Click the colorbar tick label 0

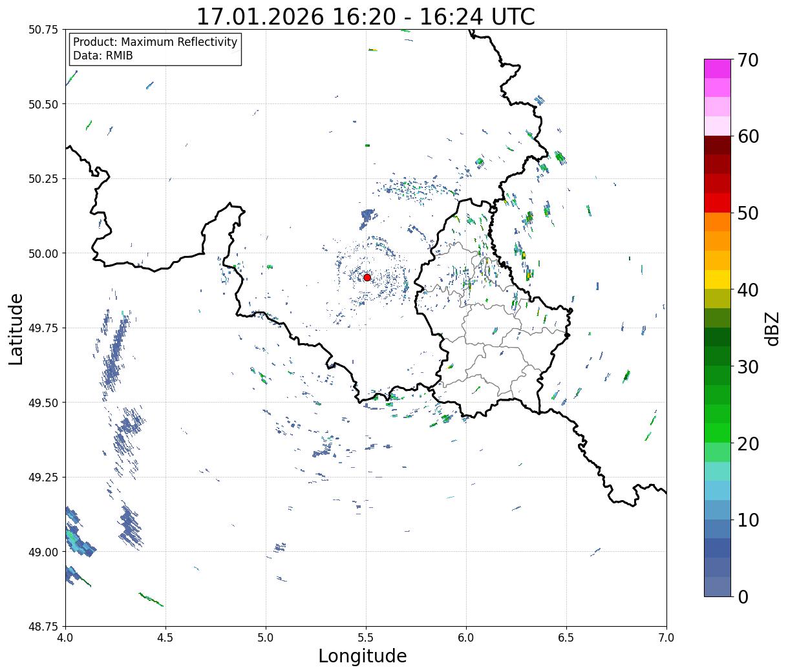(743, 596)
